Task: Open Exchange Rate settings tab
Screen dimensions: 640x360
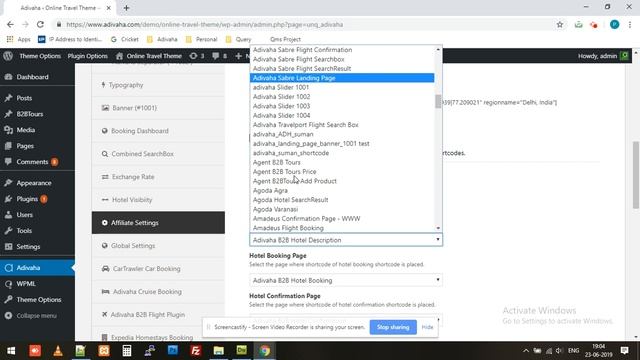Action: coord(158,177)
